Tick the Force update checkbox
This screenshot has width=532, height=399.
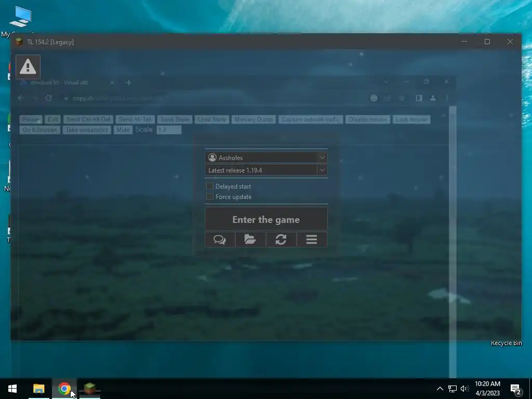coord(210,196)
